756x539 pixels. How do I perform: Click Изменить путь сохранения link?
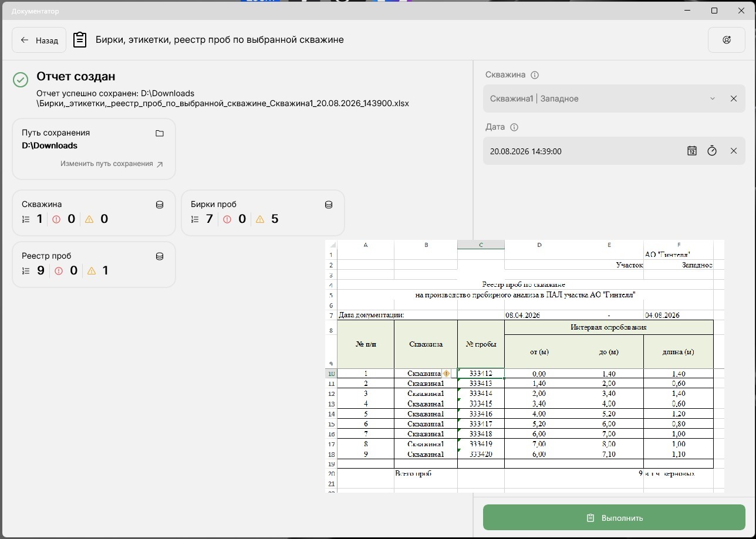(x=112, y=164)
